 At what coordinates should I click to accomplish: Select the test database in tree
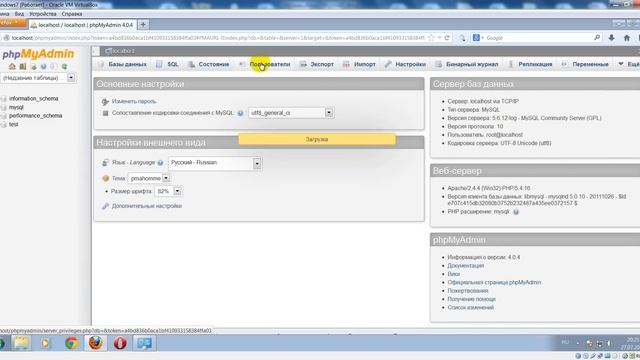coord(13,124)
